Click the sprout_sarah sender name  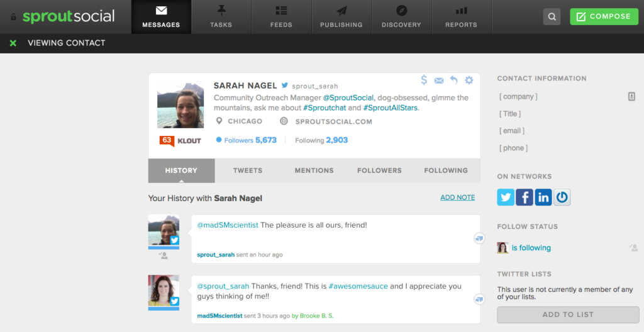pyautogui.click(x=216, y=255)
